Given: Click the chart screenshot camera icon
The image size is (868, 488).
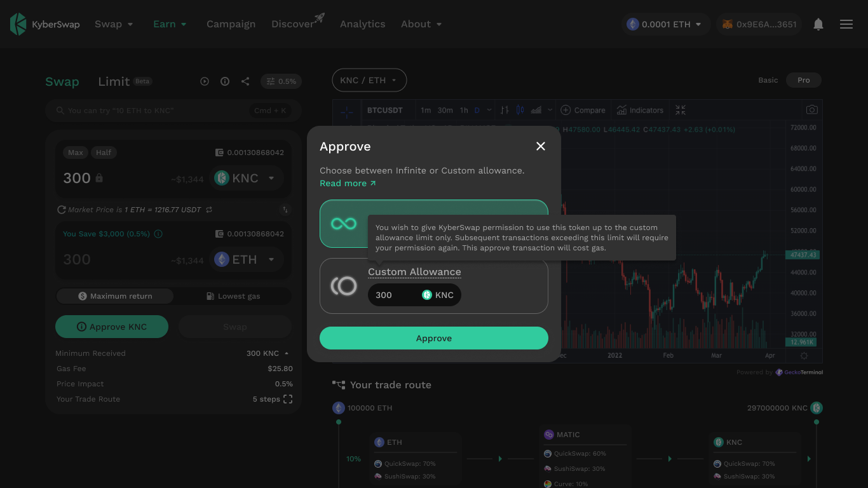Looking at the screenshot, I should (811, 110).
